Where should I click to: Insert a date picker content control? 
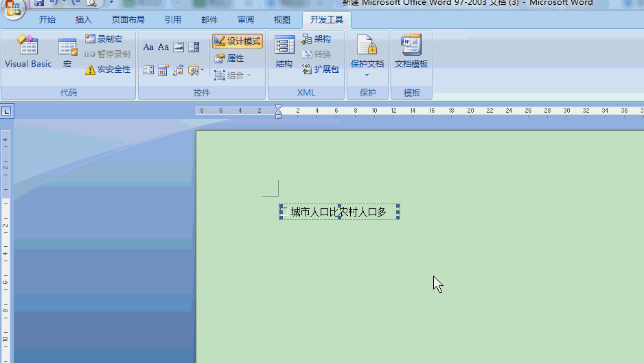[x=163, y=70]
